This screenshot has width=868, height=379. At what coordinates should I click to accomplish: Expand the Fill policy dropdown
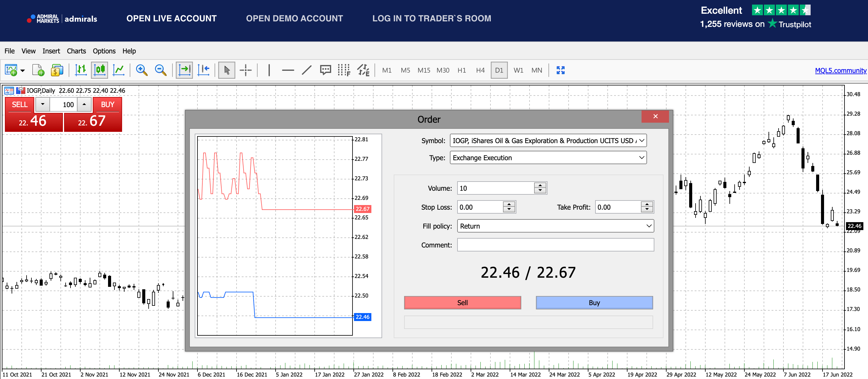click(649, 226)
